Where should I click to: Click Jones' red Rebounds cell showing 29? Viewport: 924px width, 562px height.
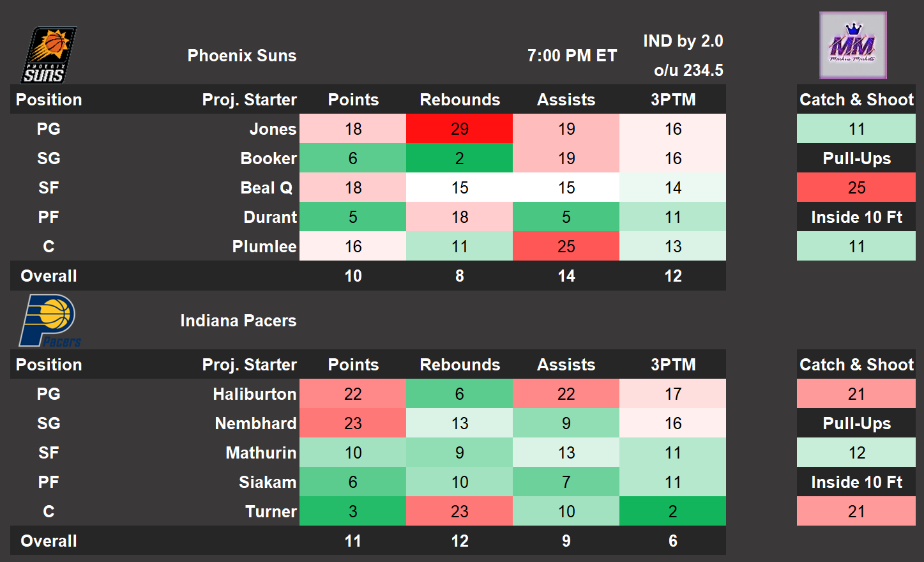(460, 129)
